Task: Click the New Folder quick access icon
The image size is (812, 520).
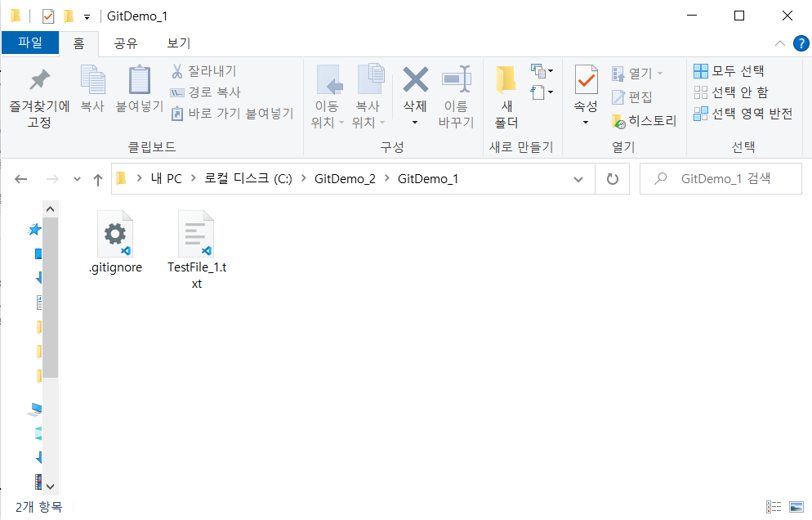Action: (69, 16)
